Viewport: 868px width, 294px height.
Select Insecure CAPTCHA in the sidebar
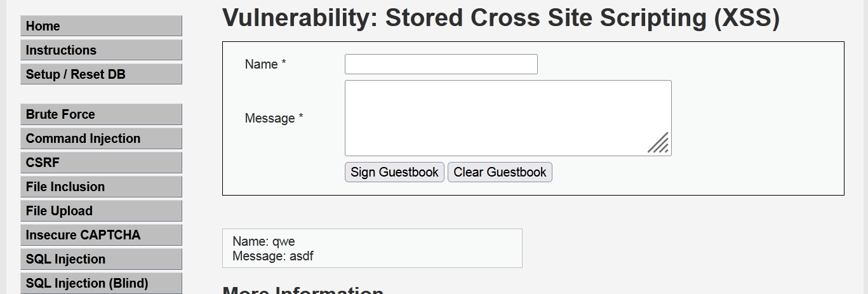tap(101, 235)
